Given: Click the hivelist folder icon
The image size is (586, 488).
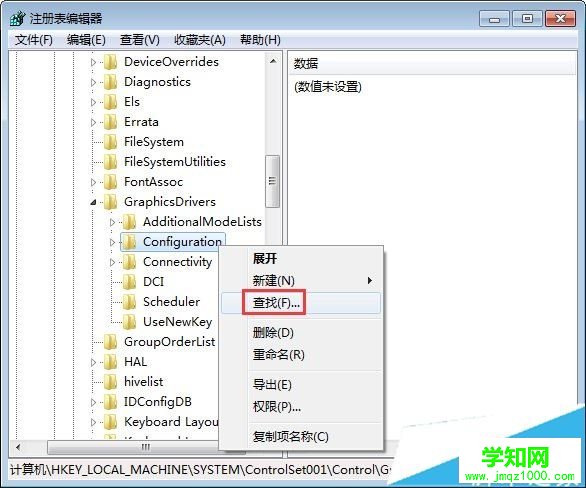Looking at the screenshot, I should coord(111,382).
